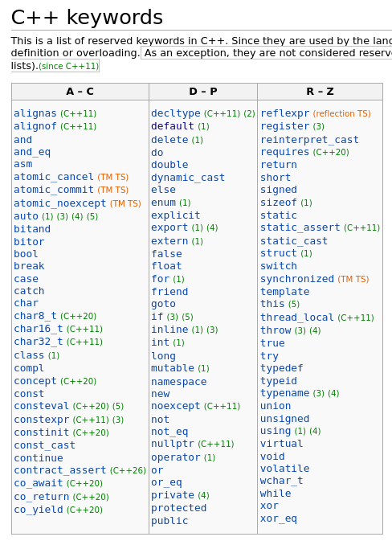Screen dimensions: 392x545
Task: Follow the static_assert link
Action: 300,227
